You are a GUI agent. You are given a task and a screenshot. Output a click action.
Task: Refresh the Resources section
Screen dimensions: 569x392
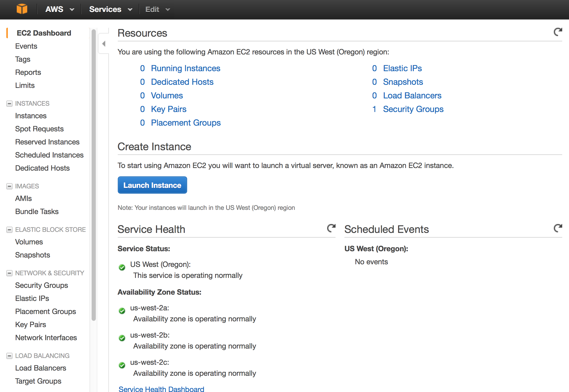pyautogui.click(x=558, y=32)
